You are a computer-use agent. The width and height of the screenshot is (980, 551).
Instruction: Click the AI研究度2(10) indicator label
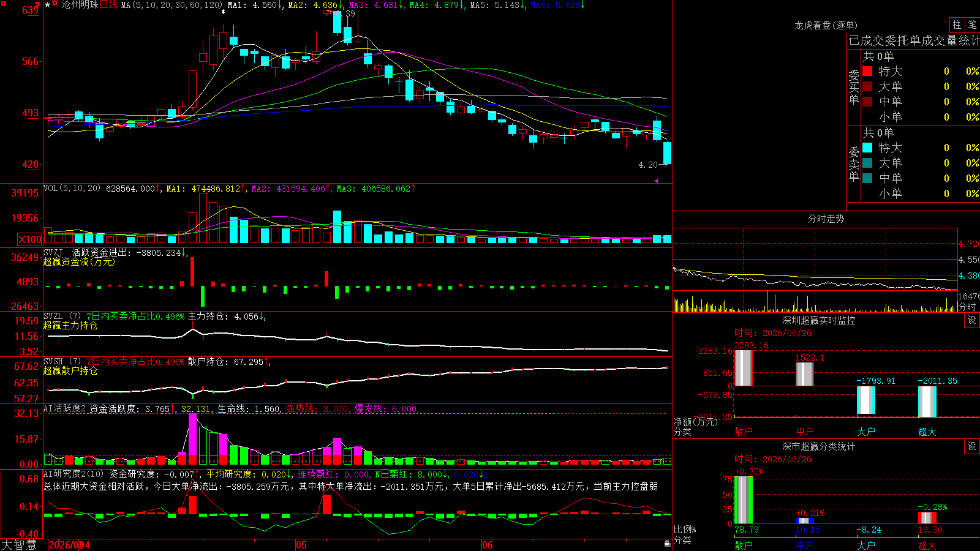[73, 474]
